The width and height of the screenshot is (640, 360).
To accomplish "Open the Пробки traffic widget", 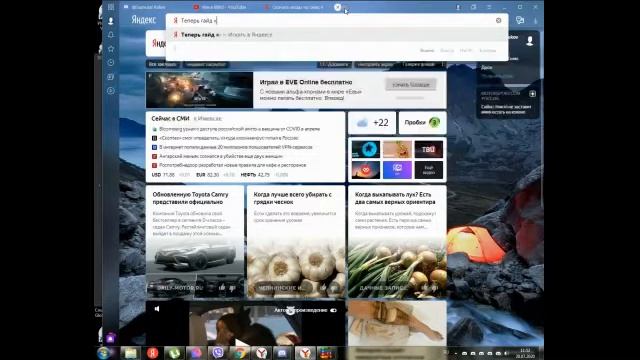I will [422, 122].
